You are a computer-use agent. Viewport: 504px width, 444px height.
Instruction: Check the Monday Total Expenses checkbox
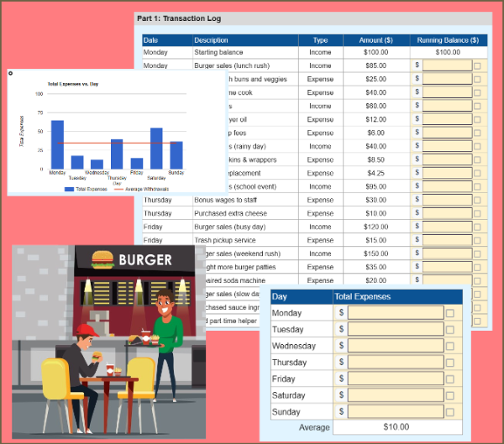(x=450, y=313)
